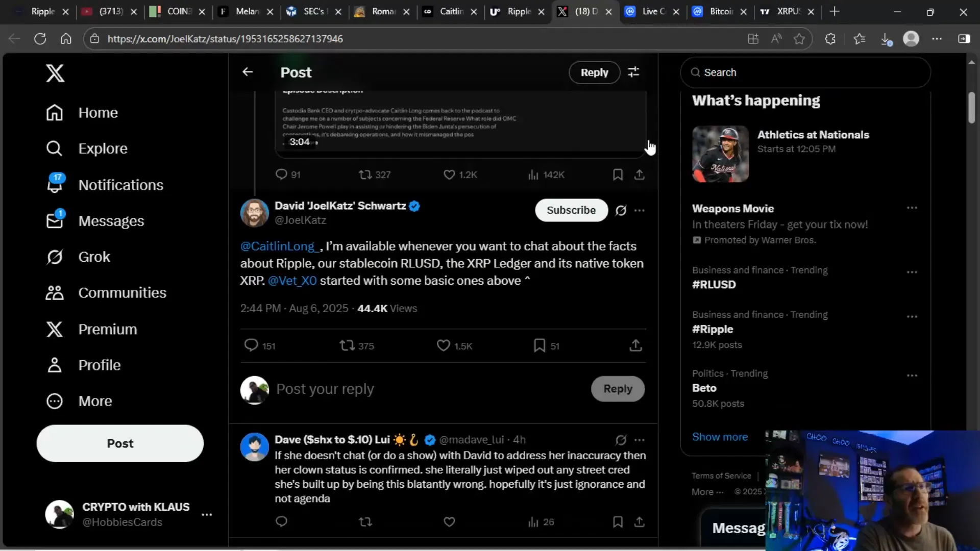Image resolution: width=980 pixels, height=551 pixels.
Task: Open Profile from sidebar
Action: [83, 365]
